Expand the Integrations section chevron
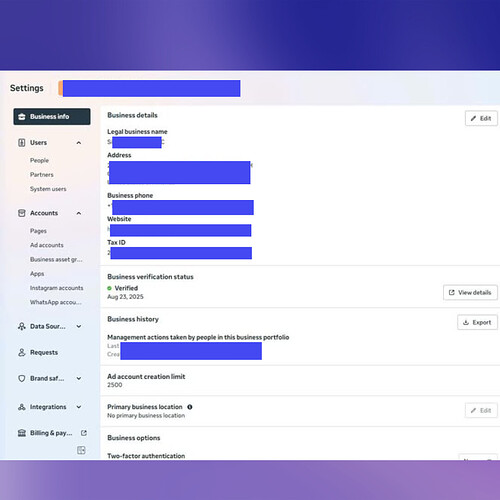 (79, 407)
